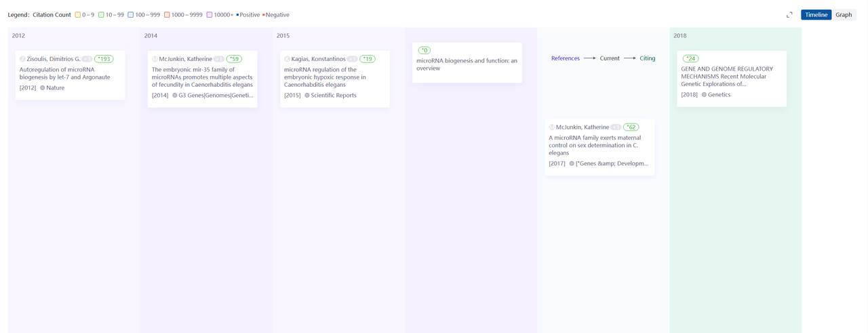Image resolution: width=868 pixels, height=333 pixels.
Task: Click the Genetics journal name
Action: [x=719, y=95]
